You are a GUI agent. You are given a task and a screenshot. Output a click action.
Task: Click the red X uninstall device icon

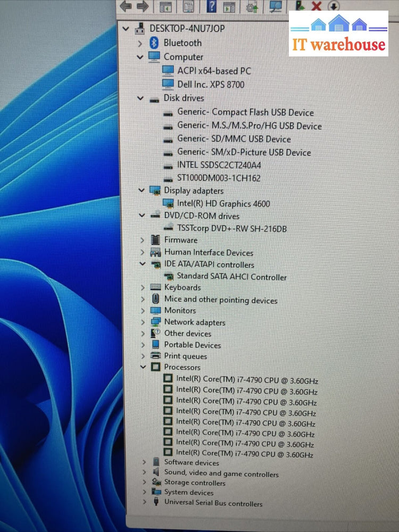pyautogui.click(x=317, y=6)
